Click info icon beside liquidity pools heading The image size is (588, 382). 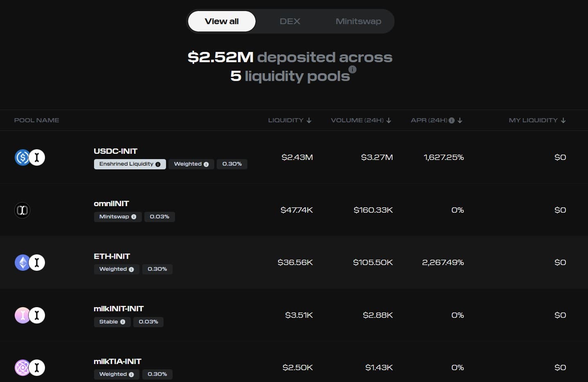(352, 70)
